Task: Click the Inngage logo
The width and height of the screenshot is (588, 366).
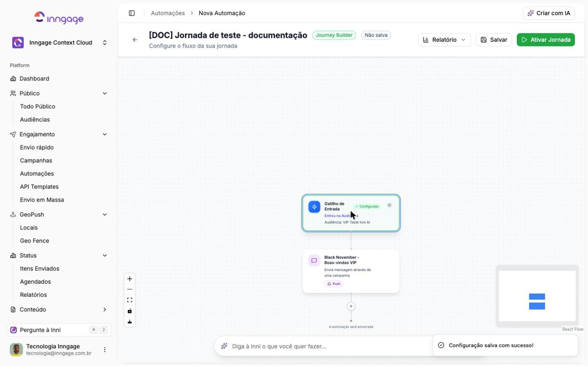Action: [x=59, y=18]
